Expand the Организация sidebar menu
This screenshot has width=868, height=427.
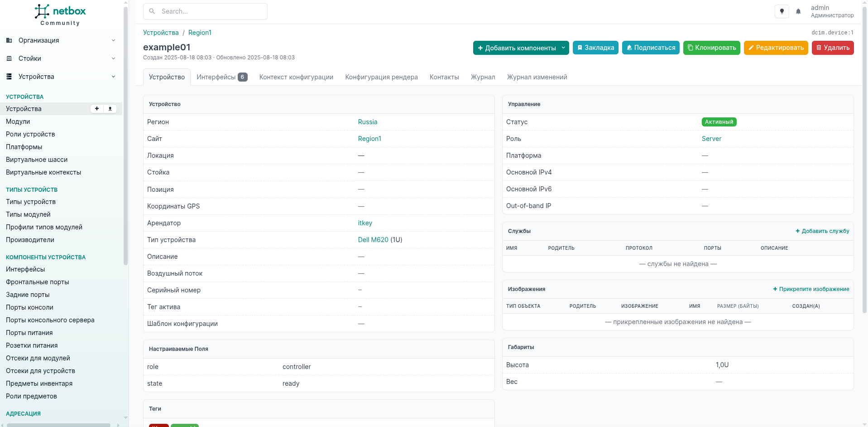[61, 40]
